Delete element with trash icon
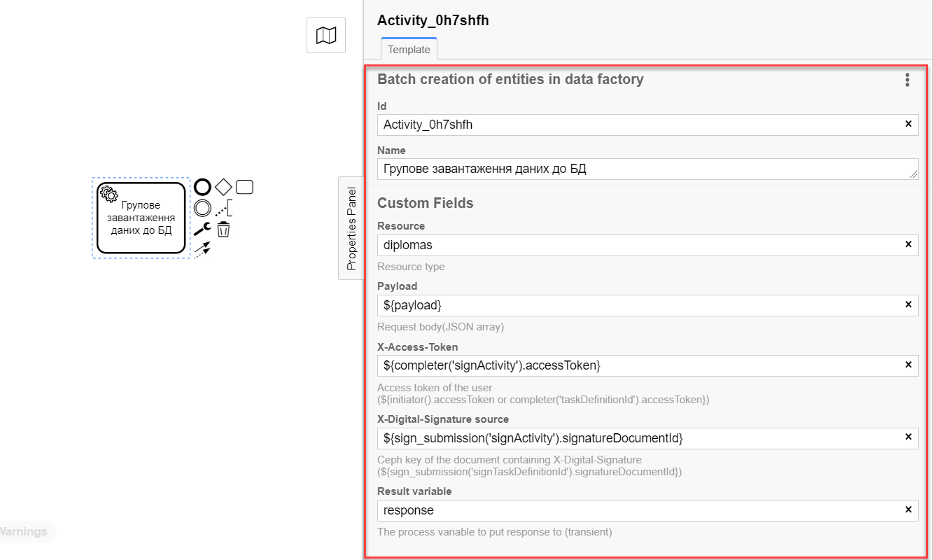 pyautogui.click(x=223, y=229)
